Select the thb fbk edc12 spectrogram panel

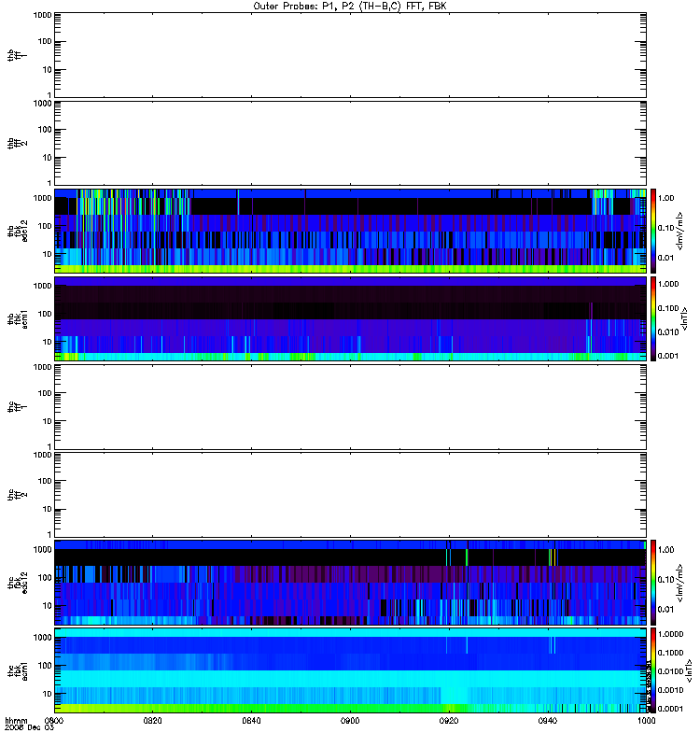351,231
